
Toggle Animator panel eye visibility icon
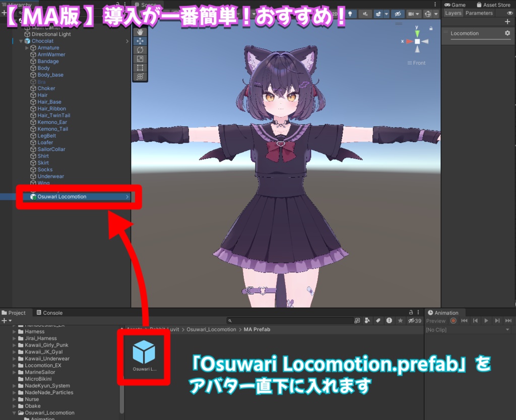tap(510, 13)
